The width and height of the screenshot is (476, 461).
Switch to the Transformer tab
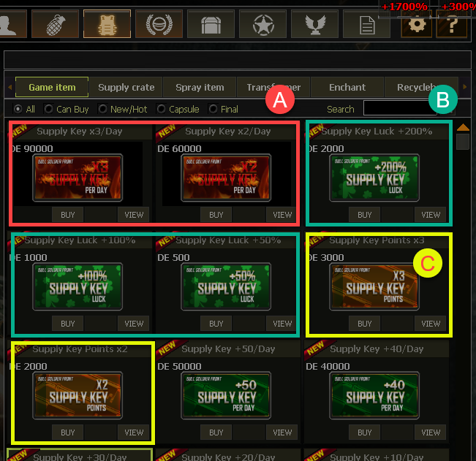273,87
